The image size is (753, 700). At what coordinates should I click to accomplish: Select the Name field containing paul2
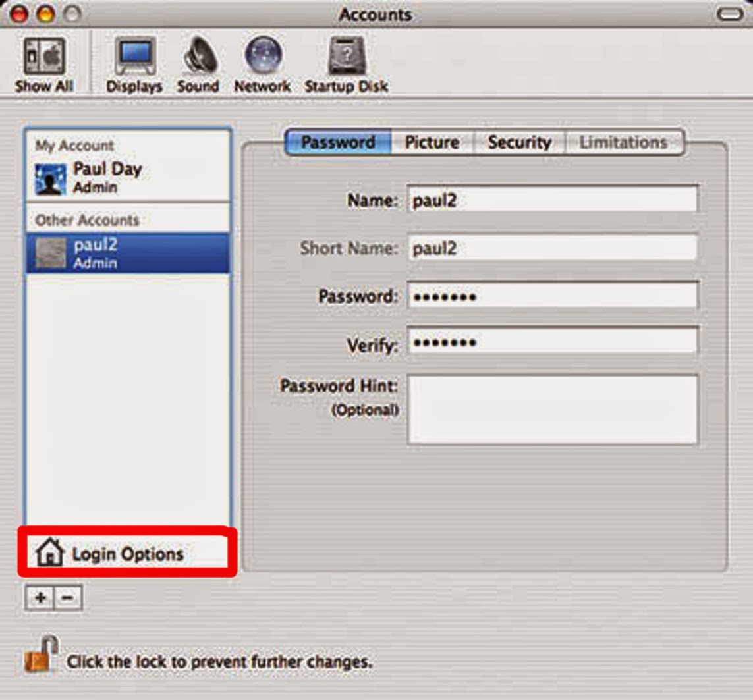(553, 200)
